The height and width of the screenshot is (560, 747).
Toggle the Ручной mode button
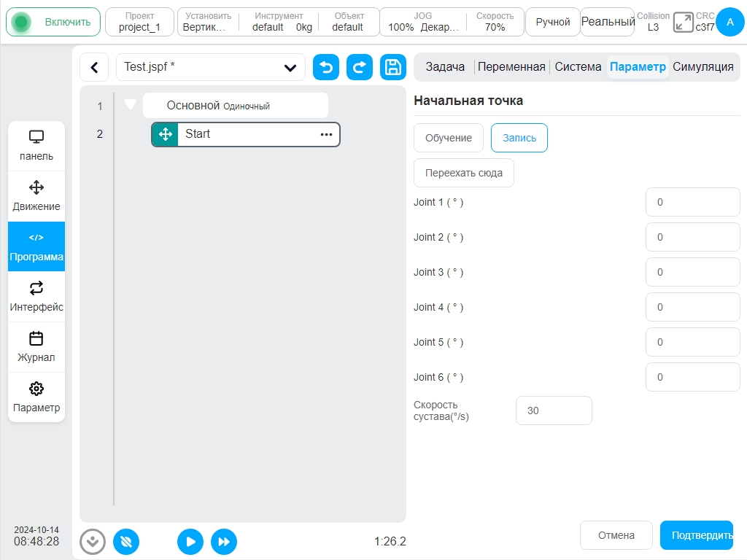click(553, 22)
